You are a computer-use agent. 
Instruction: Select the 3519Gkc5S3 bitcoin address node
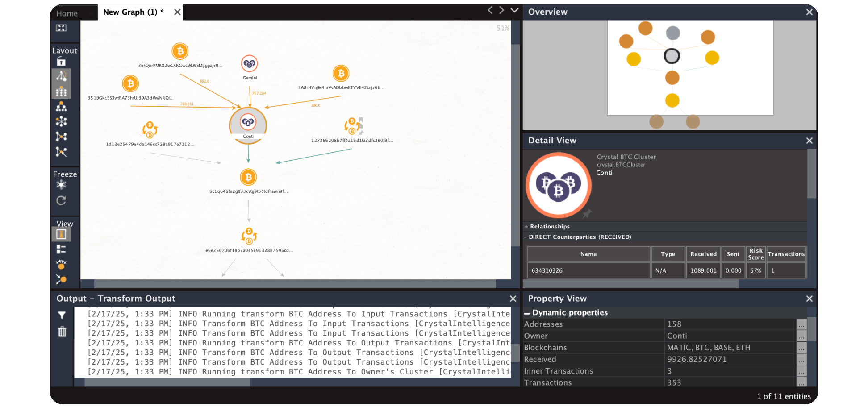point(130,83)
